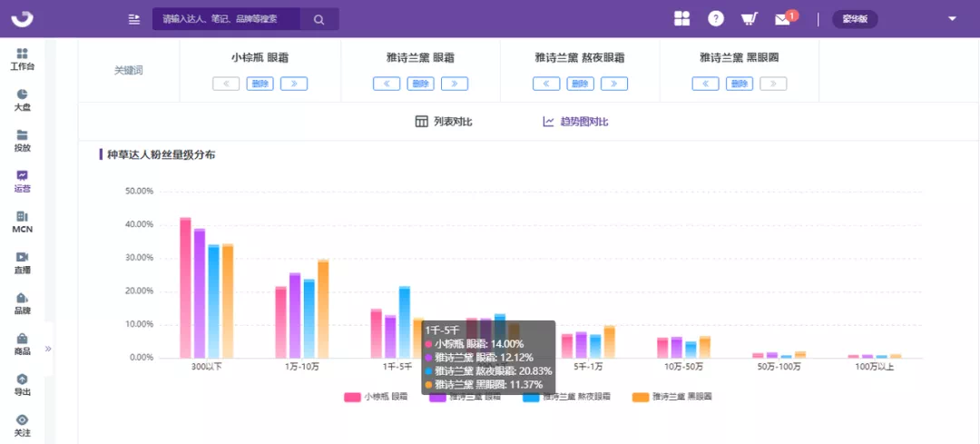The width and height of the screenshot is (980, 444).
Task: Click the 豪华版 version badge
Action: (x=855, y=19)
